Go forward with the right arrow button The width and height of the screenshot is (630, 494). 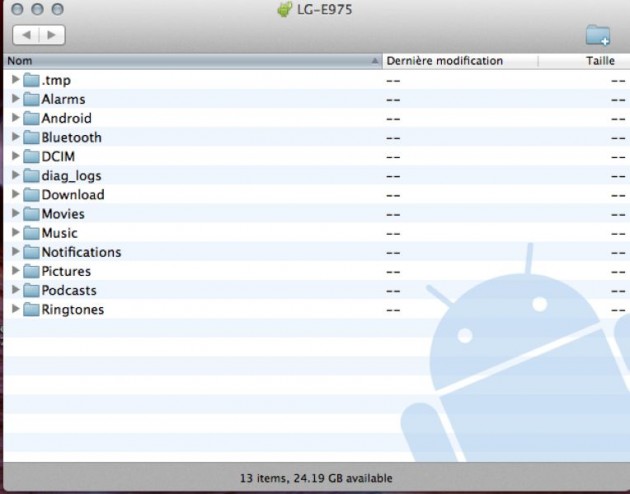pos(52,35)
